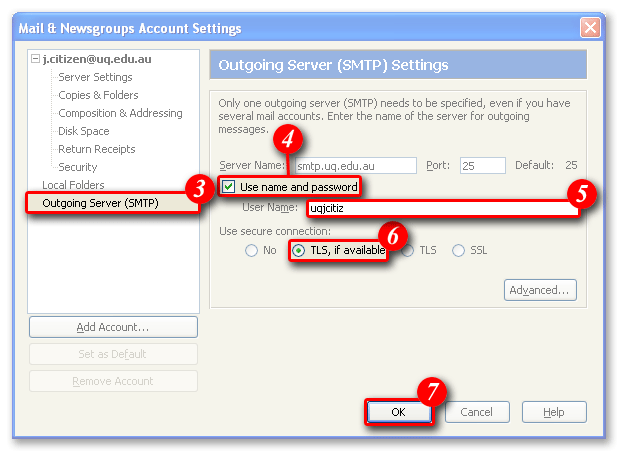Select the No secure connection option
The width and height of the screenshot is (619, 452).
(252, 251)
